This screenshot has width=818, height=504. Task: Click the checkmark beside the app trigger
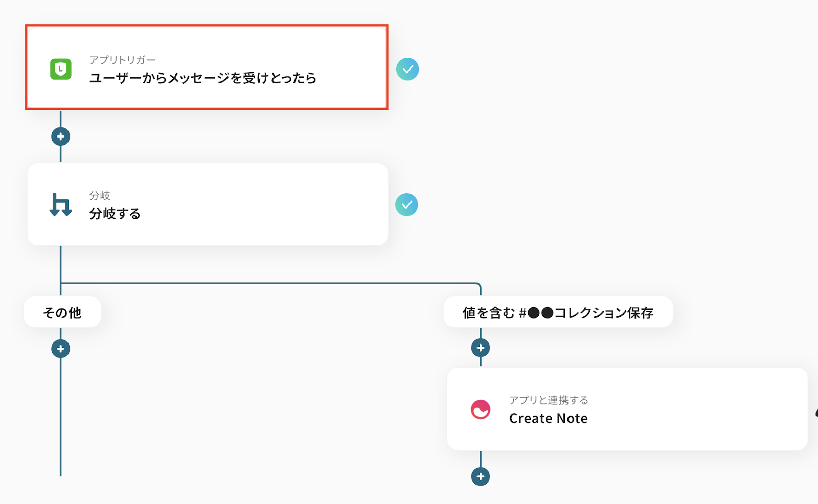click(407, 69)
